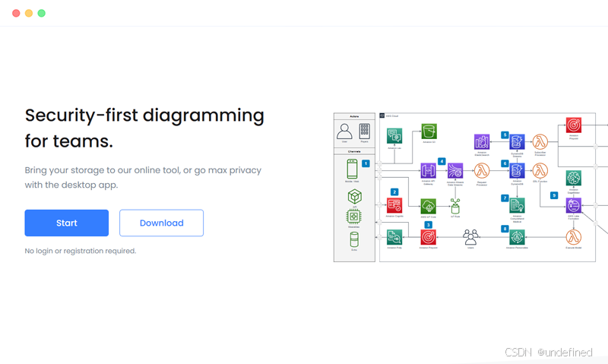Click the yellow minimize window button
608x364 pixels.
(29, 13)
